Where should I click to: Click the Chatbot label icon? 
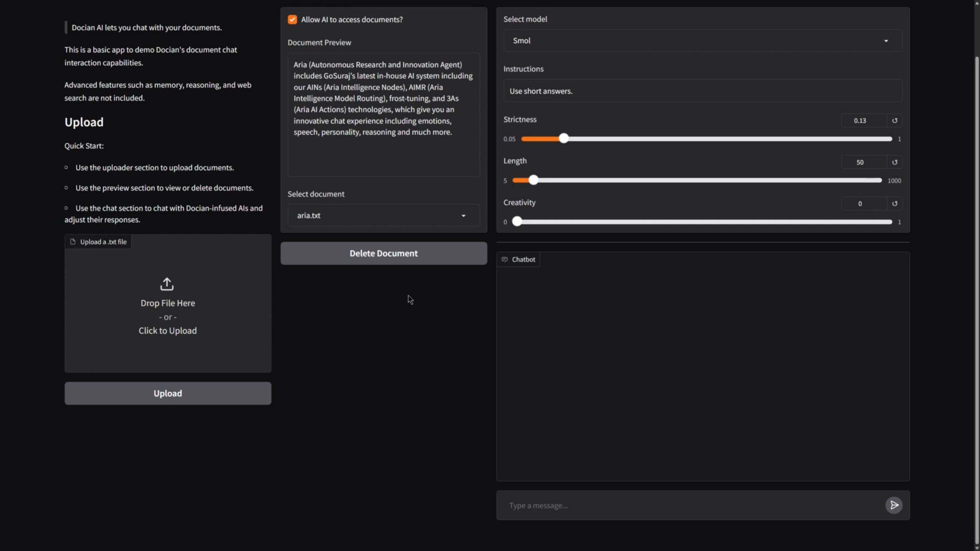point(505,259)
